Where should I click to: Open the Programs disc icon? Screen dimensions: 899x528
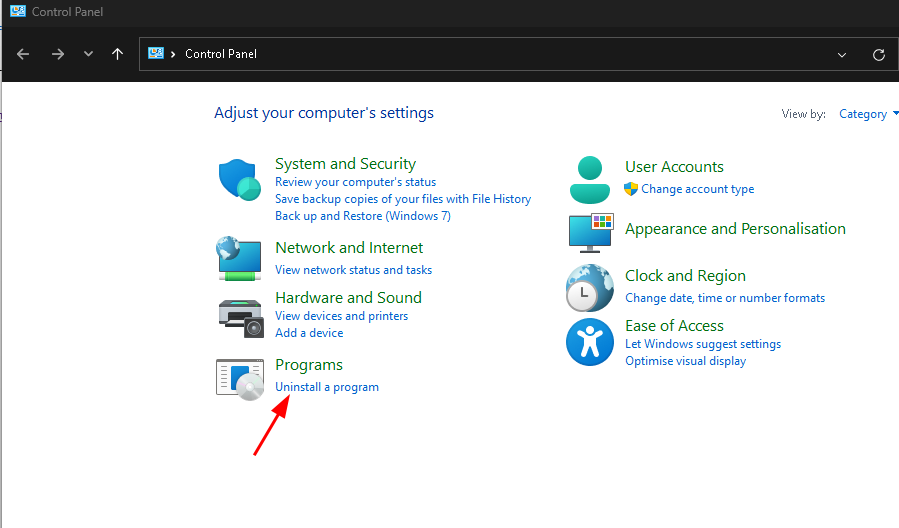coord(240,379)
